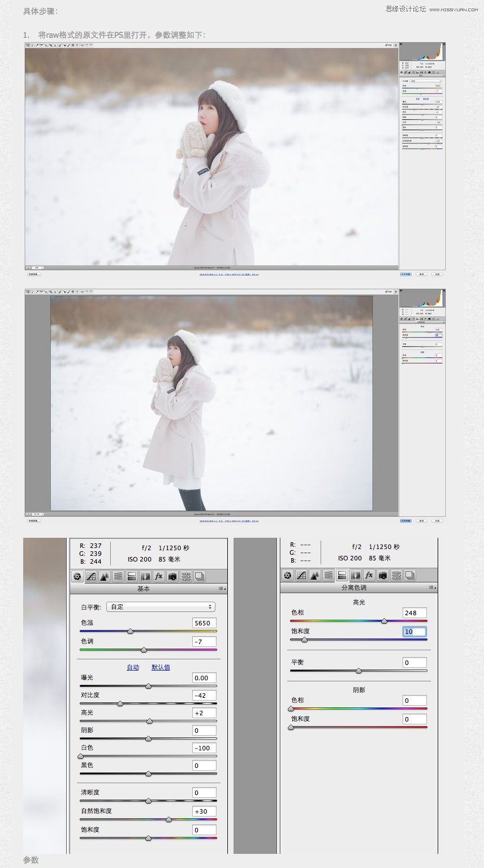
Task: Click the 白色 slider handle
Action: (80, 756)
